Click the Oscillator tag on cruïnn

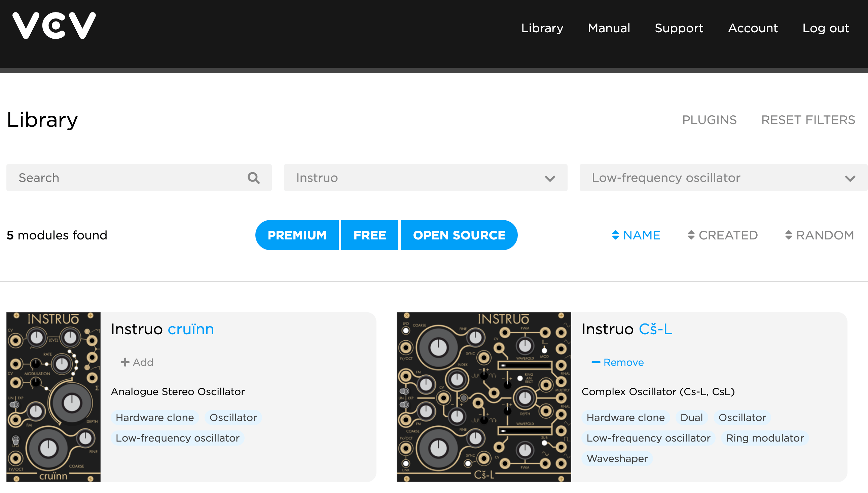pyautogui.click(x=233, y=417)
